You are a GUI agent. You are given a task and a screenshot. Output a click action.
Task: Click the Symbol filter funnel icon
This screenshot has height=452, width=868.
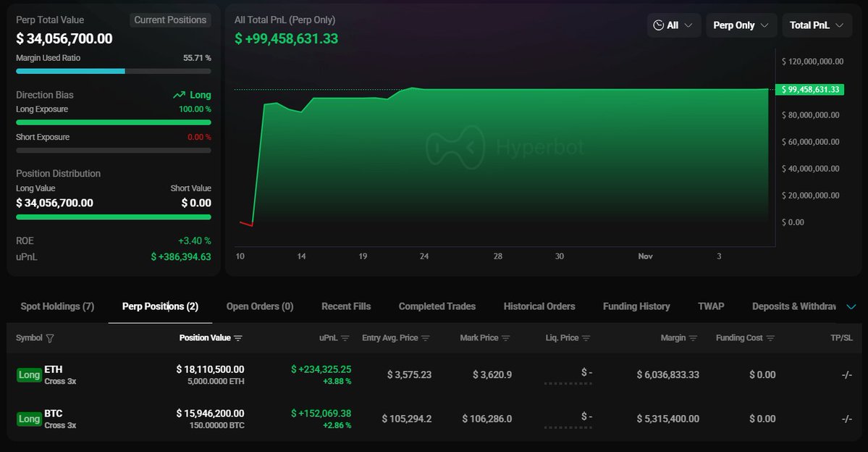(x=50, y=338)
